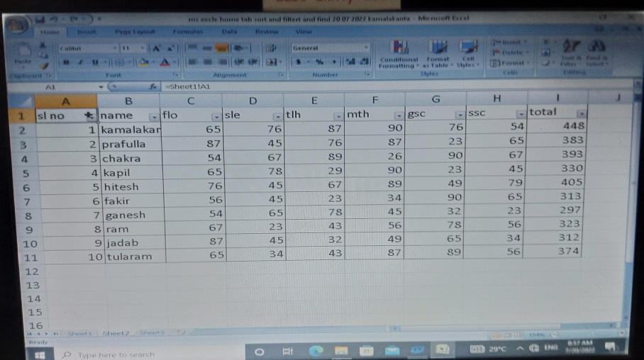Expand the General number format dropdown
This screenshot has width=644, height=360.
[x=367, y=48]
